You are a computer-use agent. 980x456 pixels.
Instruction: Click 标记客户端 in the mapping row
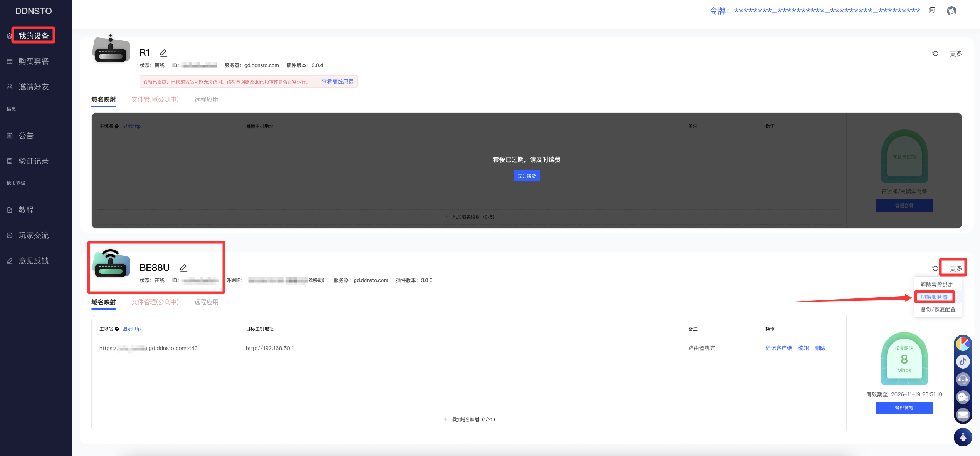[778, 348]
